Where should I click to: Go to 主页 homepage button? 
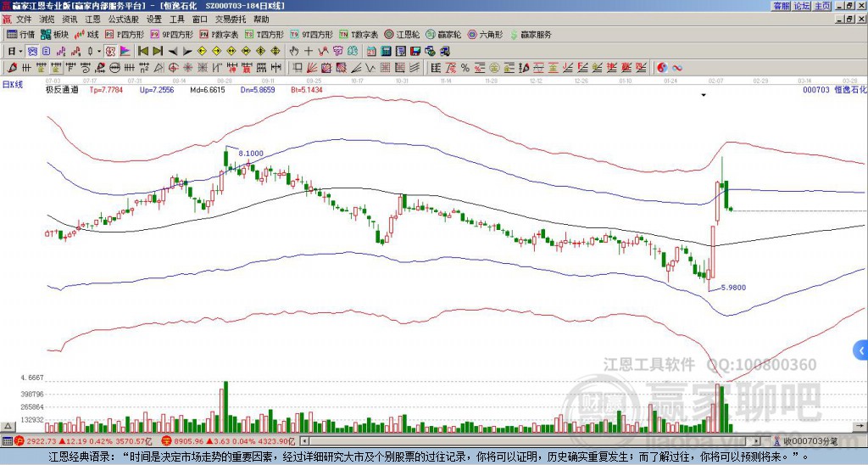822,6
